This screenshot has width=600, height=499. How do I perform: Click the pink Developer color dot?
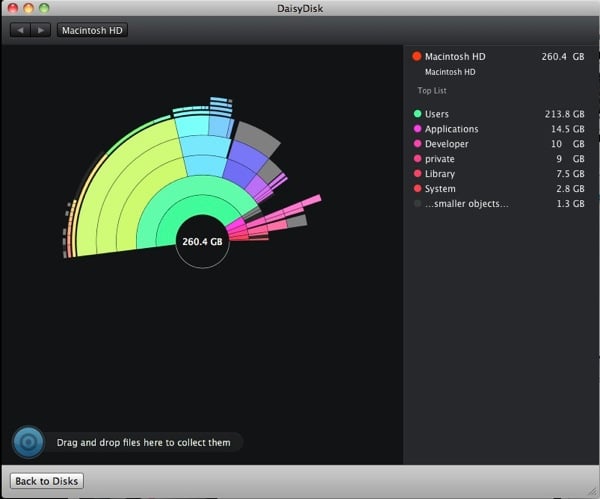click(x=417, y=144)
